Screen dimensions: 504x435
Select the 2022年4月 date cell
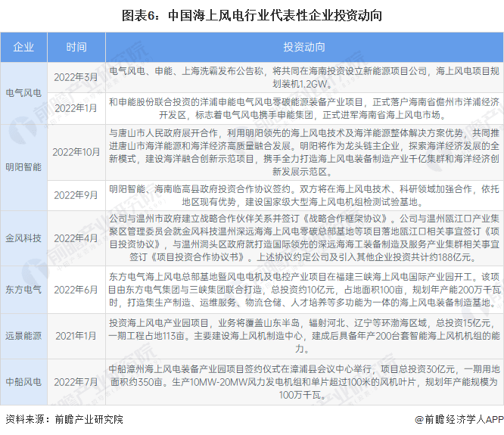click(x=76, y=238)
